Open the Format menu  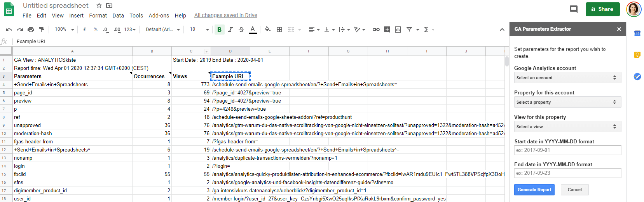click(98, 16)
